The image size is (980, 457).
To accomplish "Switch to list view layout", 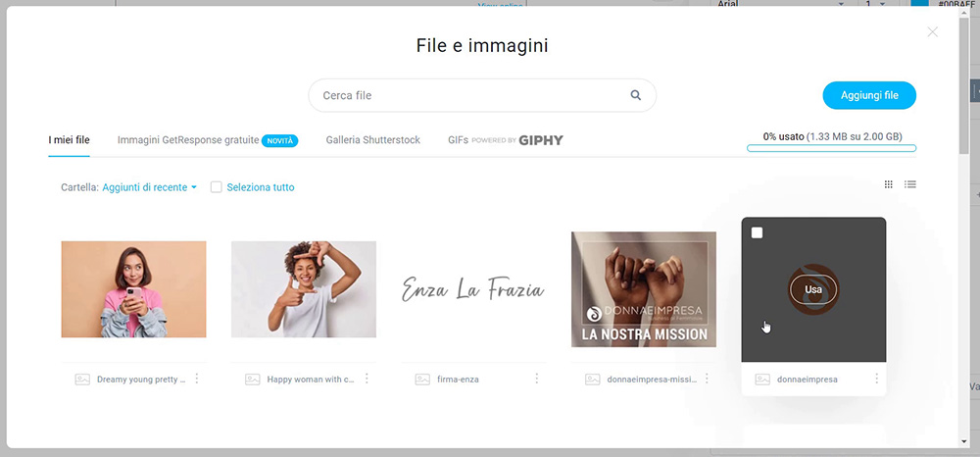I will pos(910,184).
